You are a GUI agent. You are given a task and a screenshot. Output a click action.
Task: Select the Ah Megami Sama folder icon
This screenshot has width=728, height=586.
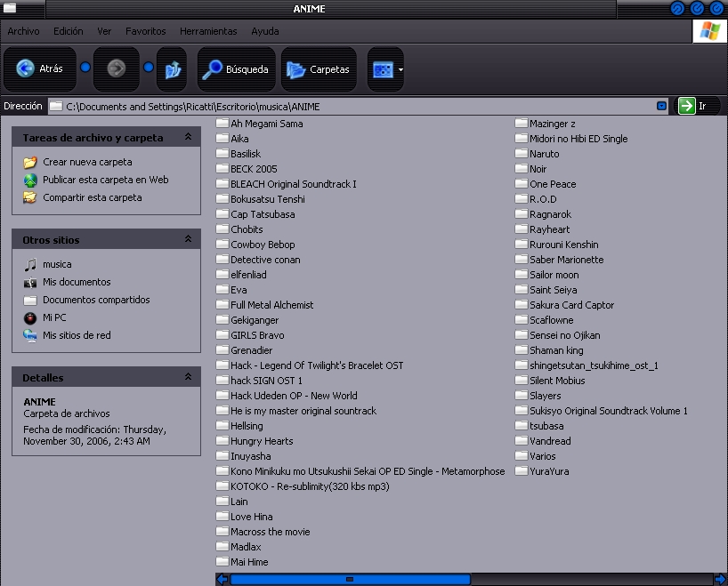(x=222, y=123)
